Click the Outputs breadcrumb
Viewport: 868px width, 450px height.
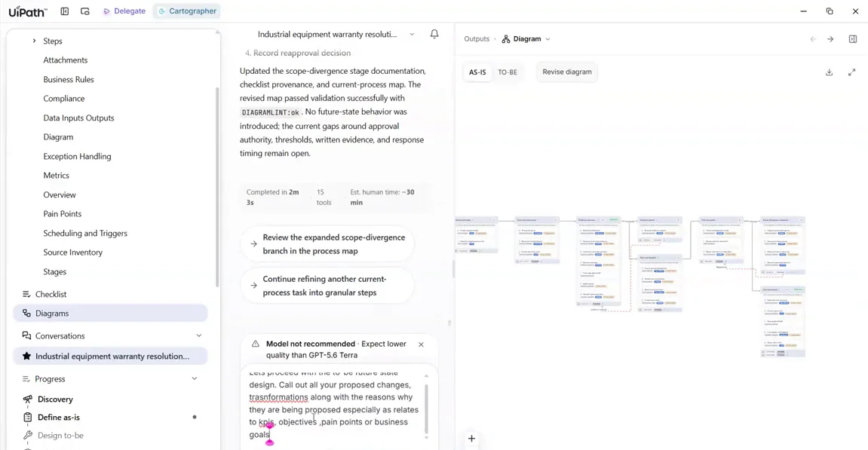coord(477,38)
